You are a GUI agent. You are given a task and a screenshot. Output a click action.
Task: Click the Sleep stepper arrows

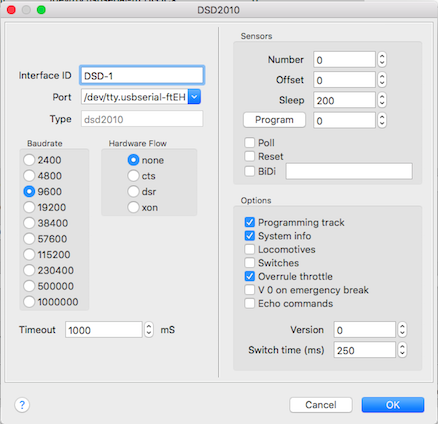coord(382,100)
